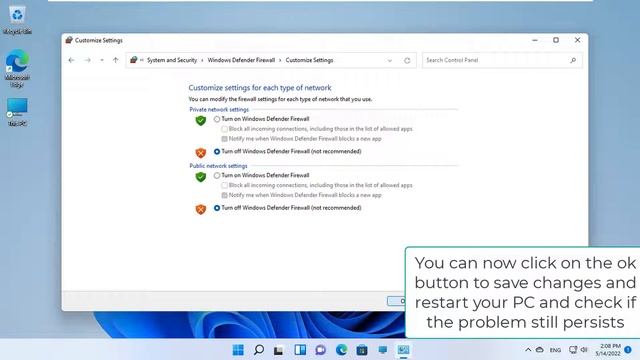
Task: Open the recent locations dropdown arrow
Action: coord(102,60)
